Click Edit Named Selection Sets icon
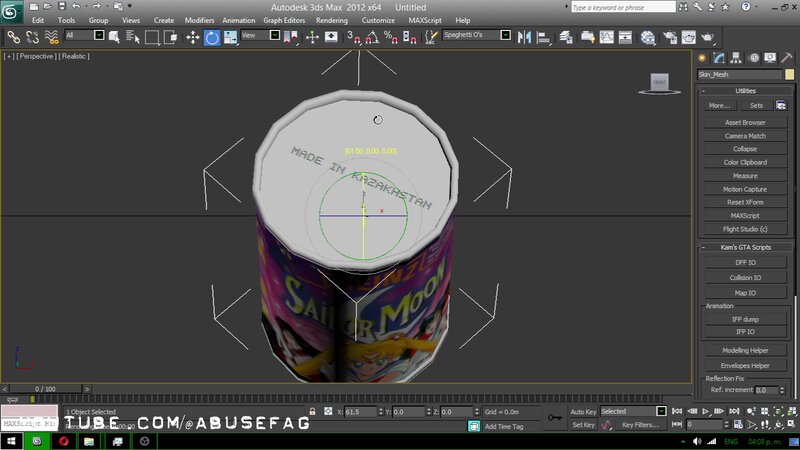 (432, 37)
